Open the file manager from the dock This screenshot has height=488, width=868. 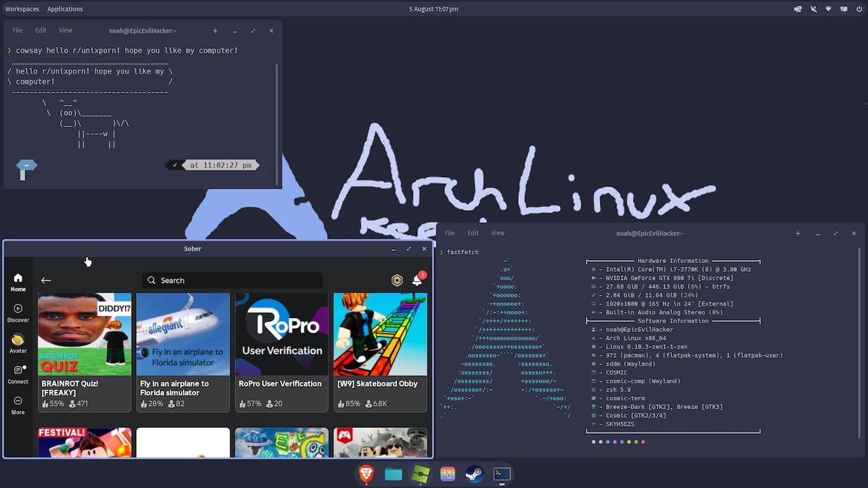coord(393,474)
